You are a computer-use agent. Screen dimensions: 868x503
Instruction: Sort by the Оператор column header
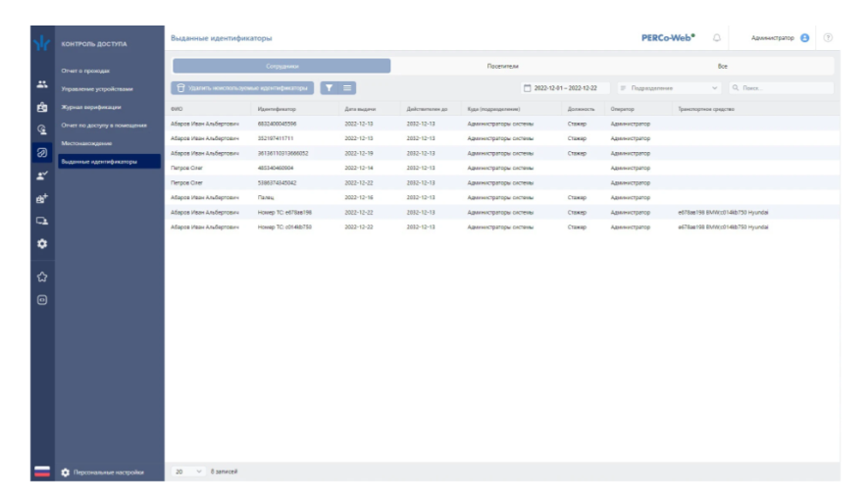pos(622,109)
